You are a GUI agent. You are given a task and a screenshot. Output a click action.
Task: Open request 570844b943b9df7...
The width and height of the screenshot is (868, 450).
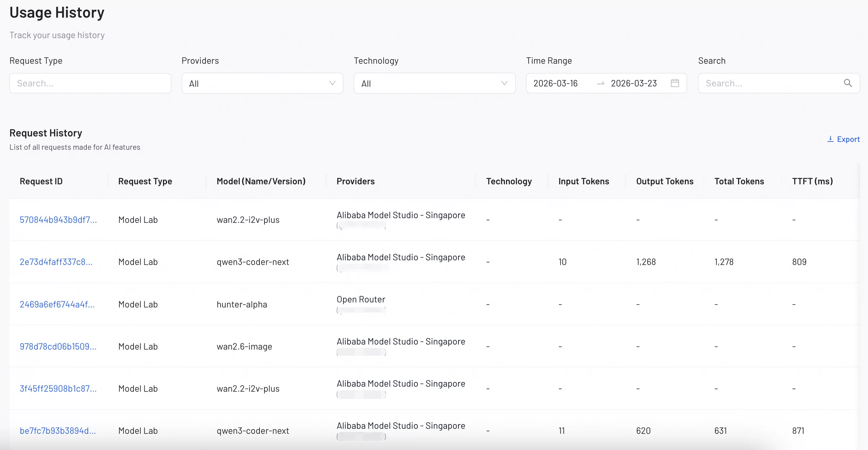pos(58,220)
